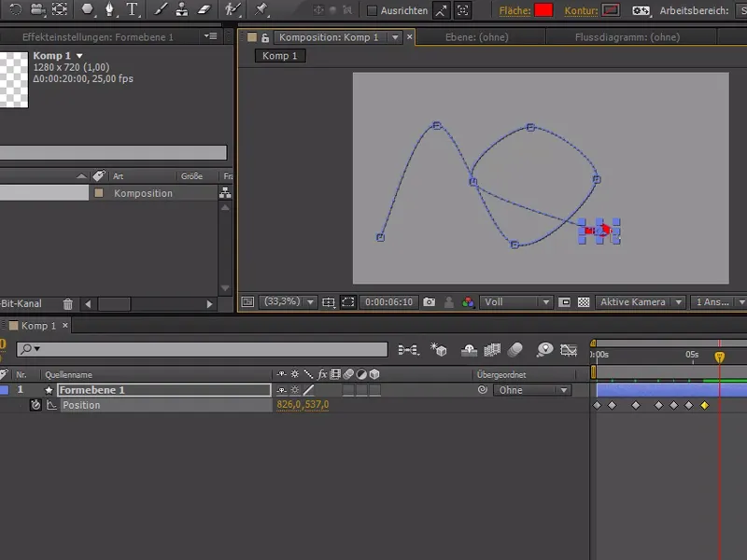
Task: Click the project panel right scroll arrow
Action: 209,304
